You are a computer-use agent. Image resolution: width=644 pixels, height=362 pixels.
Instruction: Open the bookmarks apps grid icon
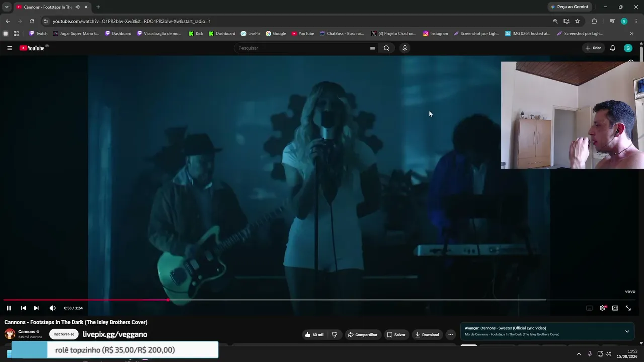coord(16,34)
